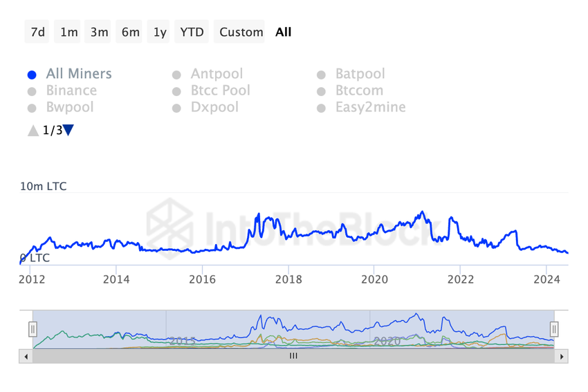The image size is (588, 392).
Task: Click the legend previous-page up arrow
Action: (x=33, y=130)
